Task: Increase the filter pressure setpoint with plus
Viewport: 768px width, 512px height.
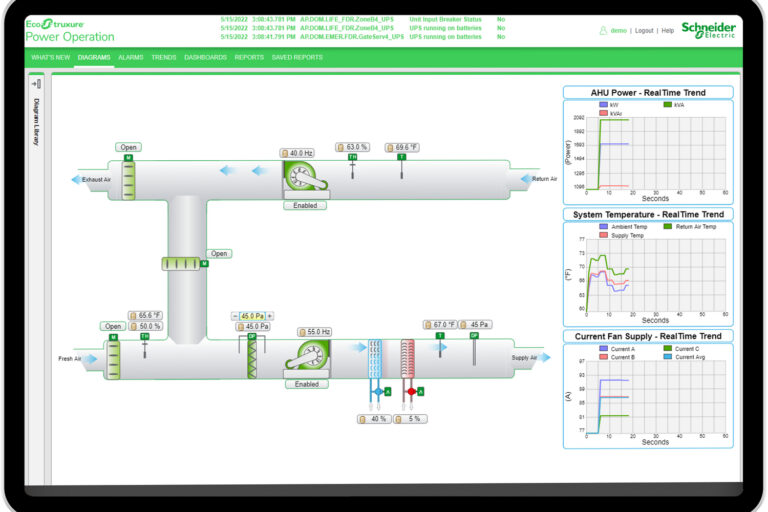Action: [270, 316]
